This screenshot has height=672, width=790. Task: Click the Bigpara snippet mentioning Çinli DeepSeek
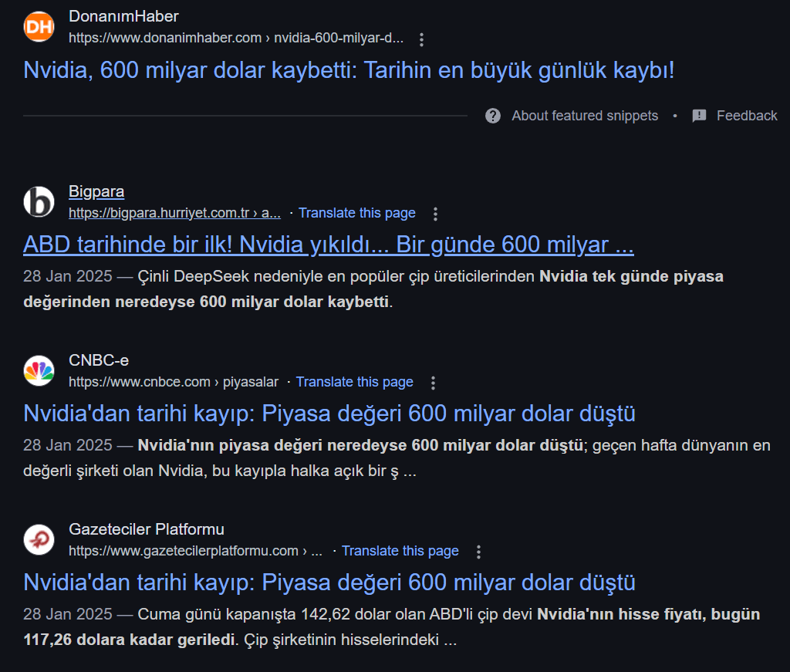pyautogui.click(x=373, y=289)
